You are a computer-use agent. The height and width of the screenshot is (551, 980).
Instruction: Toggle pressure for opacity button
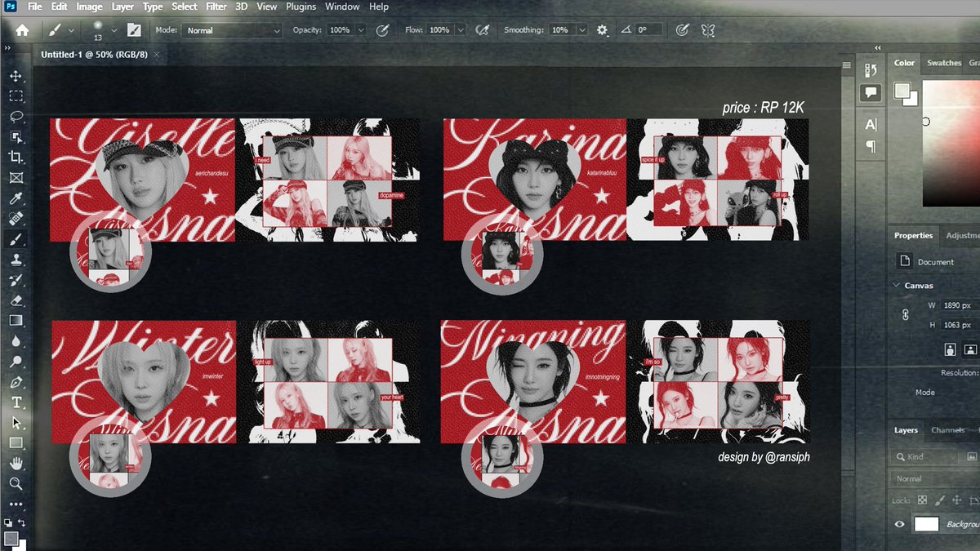[x=381, y=29]
